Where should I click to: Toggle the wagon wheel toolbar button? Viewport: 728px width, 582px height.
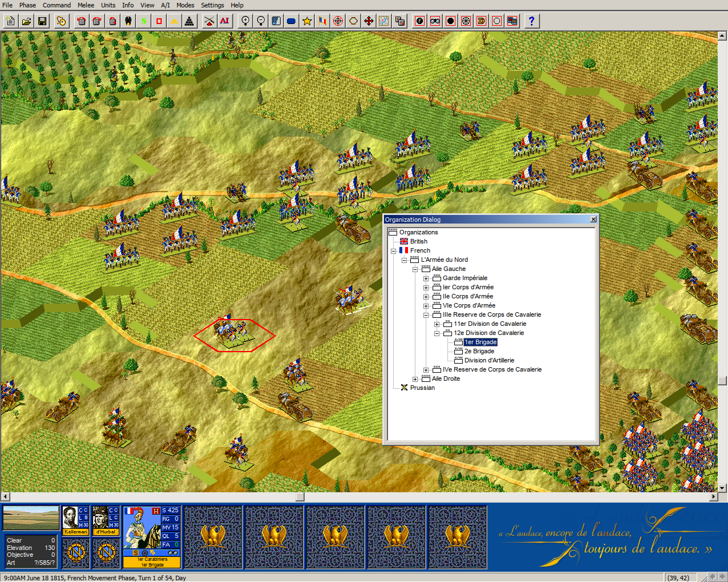coord(466,21)
